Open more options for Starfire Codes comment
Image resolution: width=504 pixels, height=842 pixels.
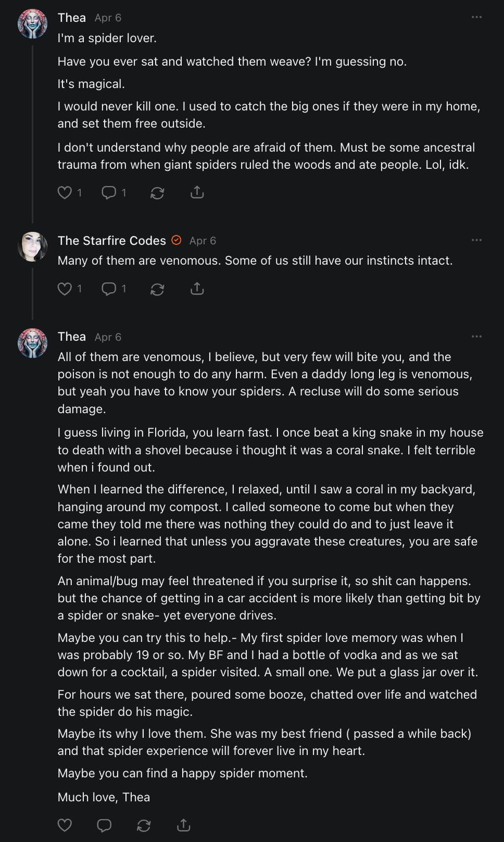(476, 240)
